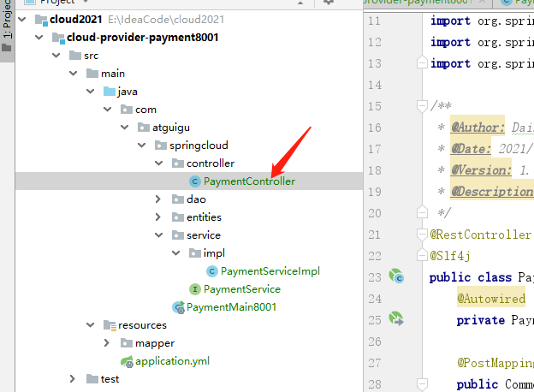534x392 pixels.
Task: Expand the mapper folder
Action: (107, 343)
